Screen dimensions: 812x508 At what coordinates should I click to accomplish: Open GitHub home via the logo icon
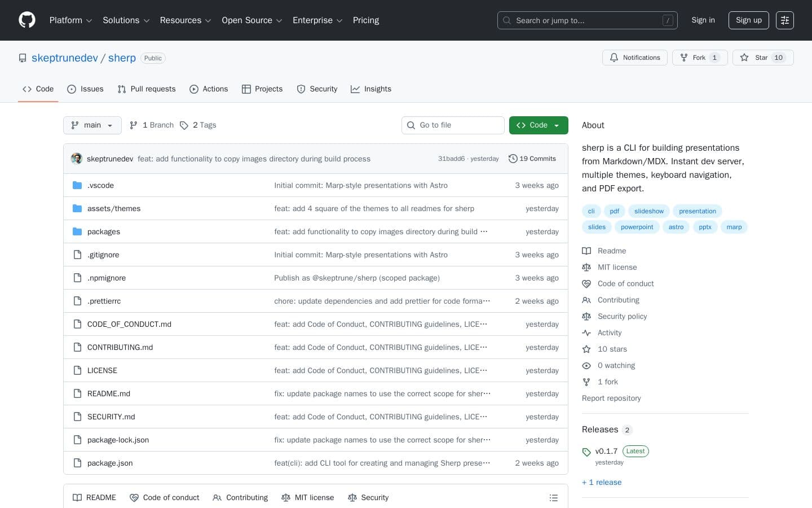pyautogui.click(x=27, y=20)
